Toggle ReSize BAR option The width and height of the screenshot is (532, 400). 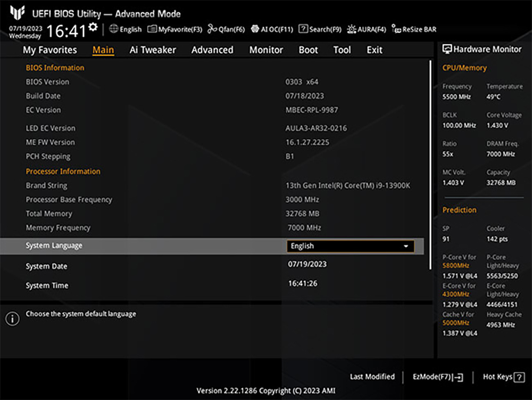tap(414, 29)
